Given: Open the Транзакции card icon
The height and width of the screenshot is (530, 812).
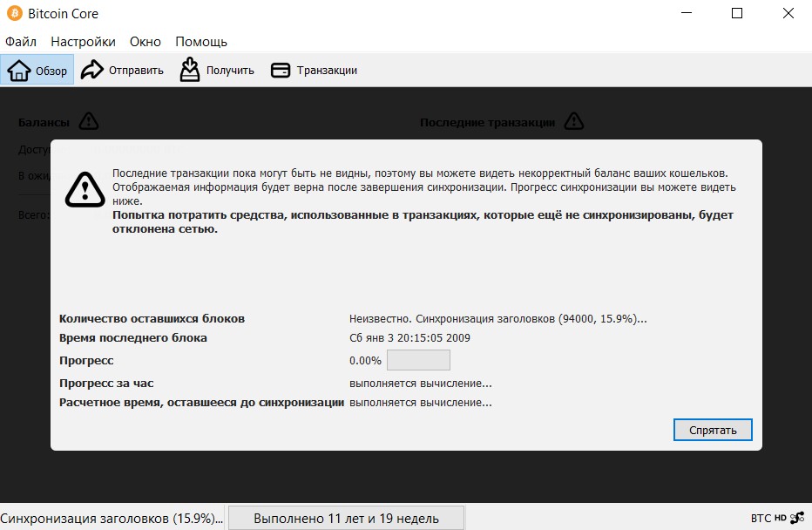Looking at the screenshot, I should coord(281,69).
